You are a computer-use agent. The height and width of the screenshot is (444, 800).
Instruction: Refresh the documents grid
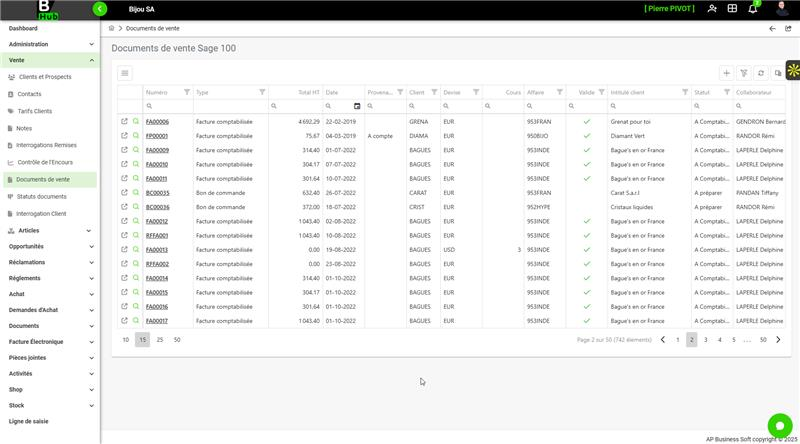click(761, 73)
